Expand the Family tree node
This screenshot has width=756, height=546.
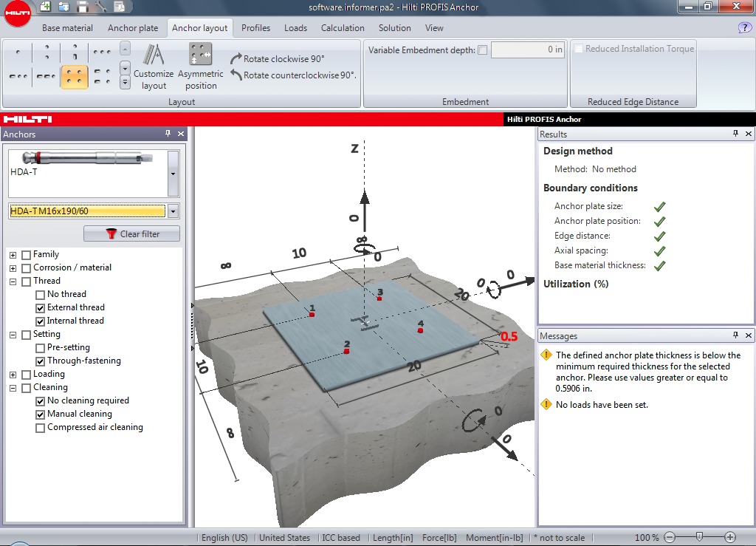tap(13, 255)
